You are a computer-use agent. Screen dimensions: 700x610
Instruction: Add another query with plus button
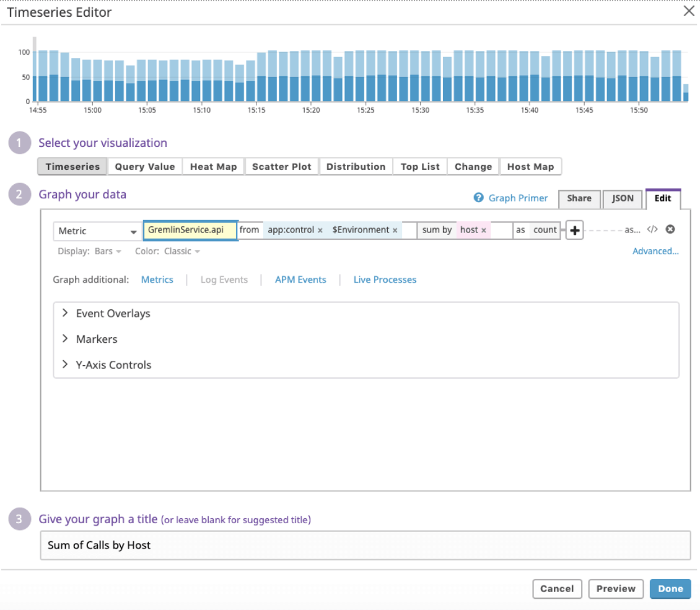click(574, 231)
